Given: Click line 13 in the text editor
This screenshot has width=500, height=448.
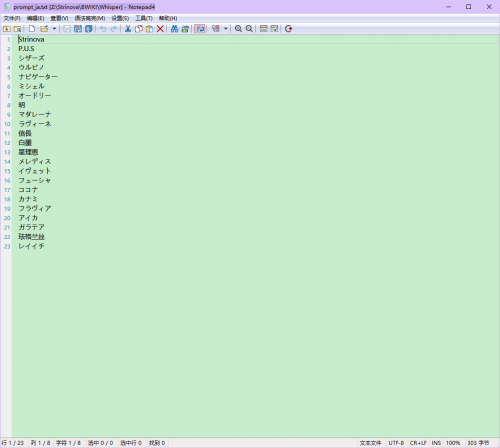Looking at the screenshot, I should coord(255,152).
